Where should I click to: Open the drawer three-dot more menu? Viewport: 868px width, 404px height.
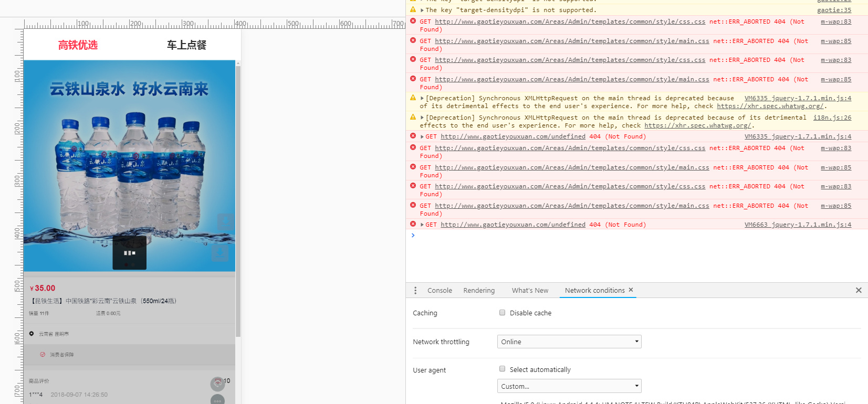point(415,290)
